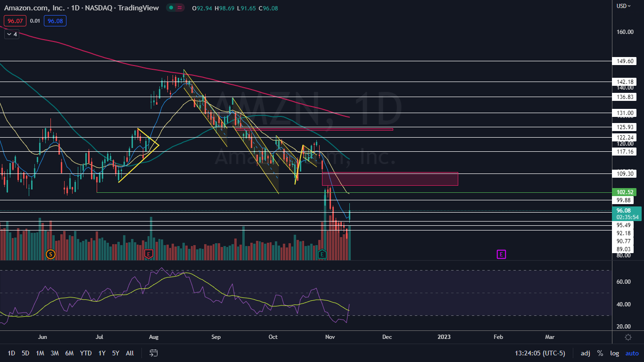Click the 149.60 horizontal line price label
The width and height of the screenshot is (644, 362).
pos(624,61)
